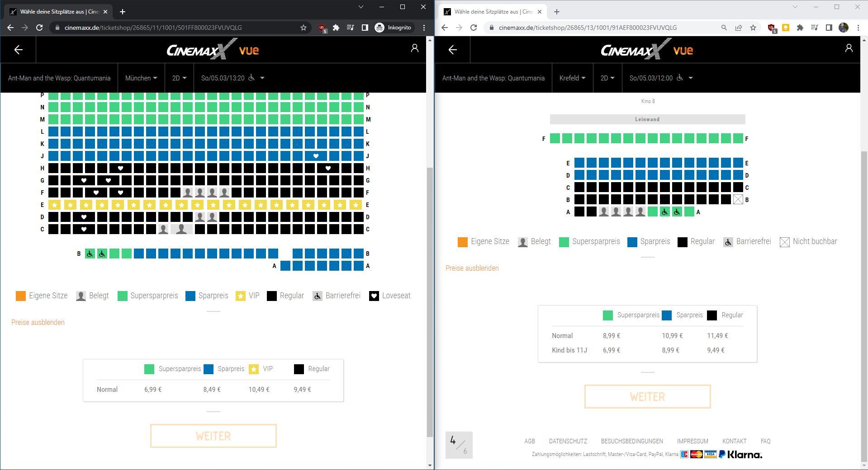Open tab search chevron in right browser
The width and height of the screenshot is (868, 470).
pyautogui.click(x=795, y=7)
